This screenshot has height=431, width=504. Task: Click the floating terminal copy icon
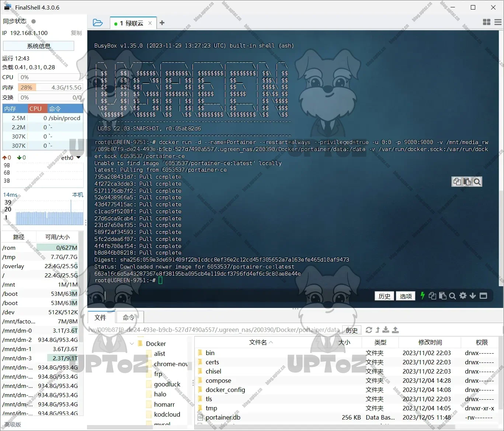click(457, 182)
